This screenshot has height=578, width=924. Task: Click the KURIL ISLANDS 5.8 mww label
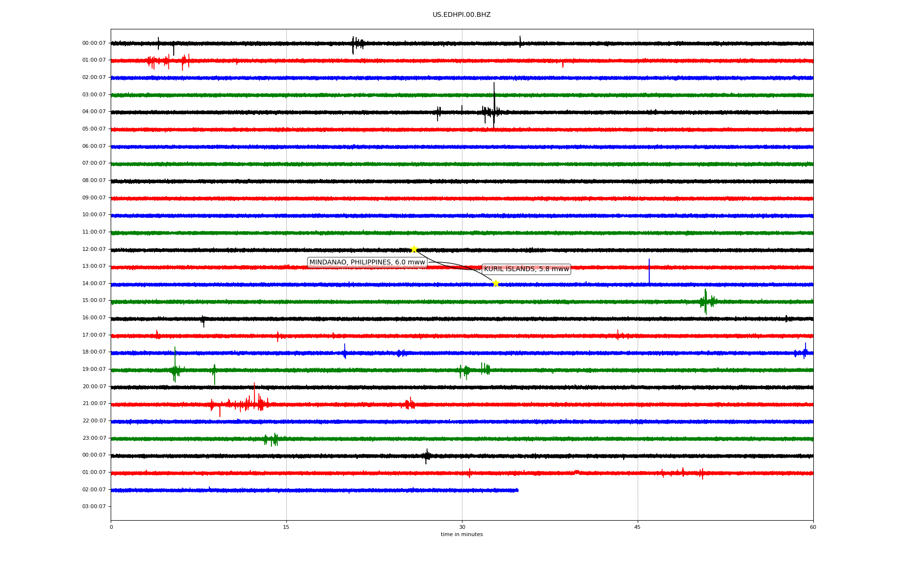click(526, 269)
